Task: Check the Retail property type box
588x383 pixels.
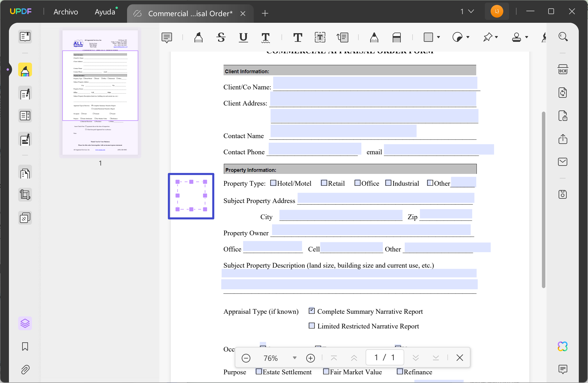Action: coord(324,183)
